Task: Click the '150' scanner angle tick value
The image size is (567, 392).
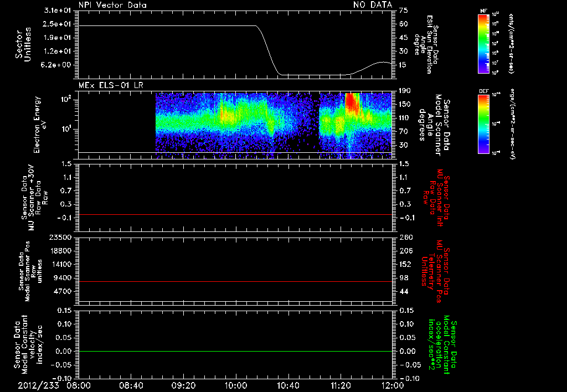Action: click(405, 105)
